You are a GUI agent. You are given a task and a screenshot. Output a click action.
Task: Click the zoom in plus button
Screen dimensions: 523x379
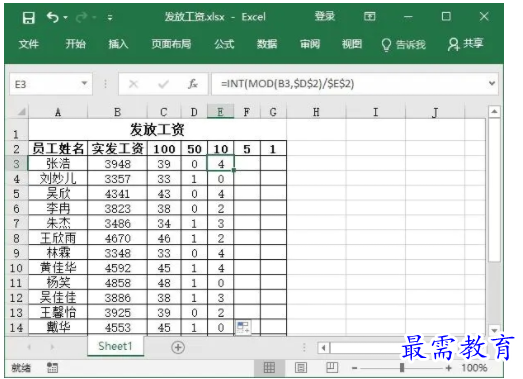coord(449,368)
